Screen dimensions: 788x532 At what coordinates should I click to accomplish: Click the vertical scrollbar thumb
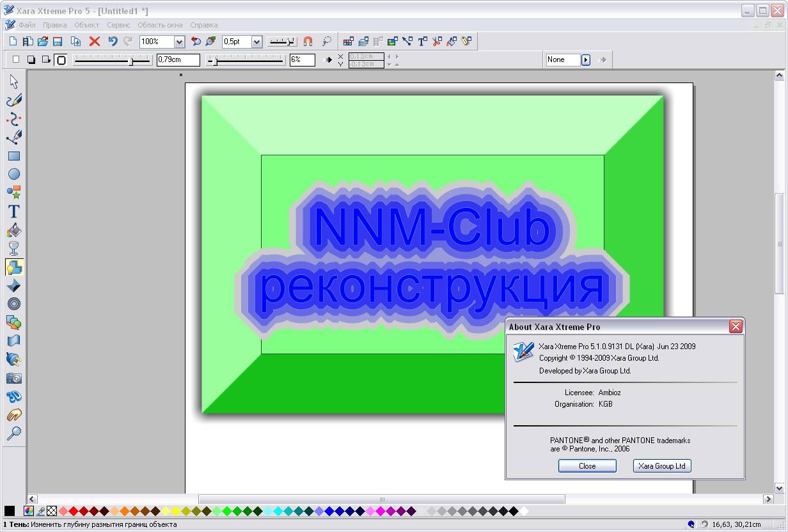tap(780, 244)
